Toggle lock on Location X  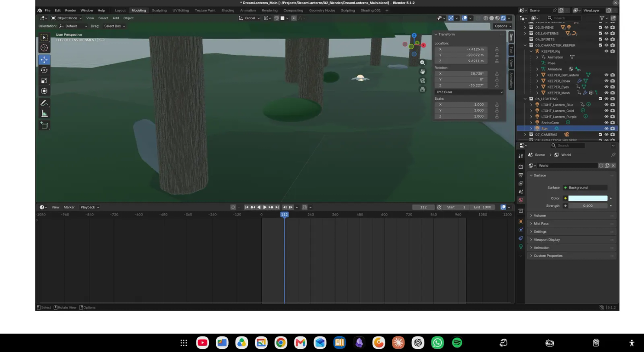point(497,49)
